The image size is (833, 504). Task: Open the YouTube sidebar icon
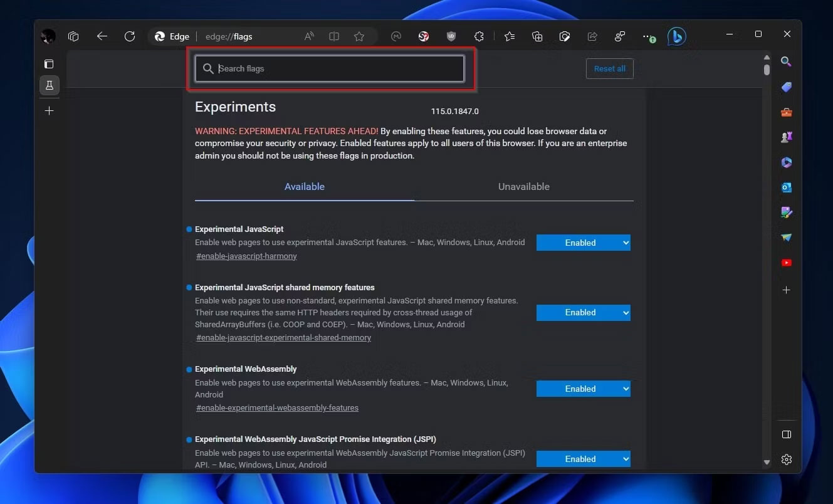click(x=787, y=263)
